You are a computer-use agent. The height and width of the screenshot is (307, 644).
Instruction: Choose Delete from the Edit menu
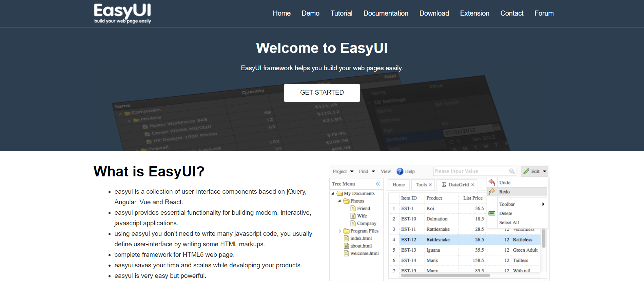[517, 213]
